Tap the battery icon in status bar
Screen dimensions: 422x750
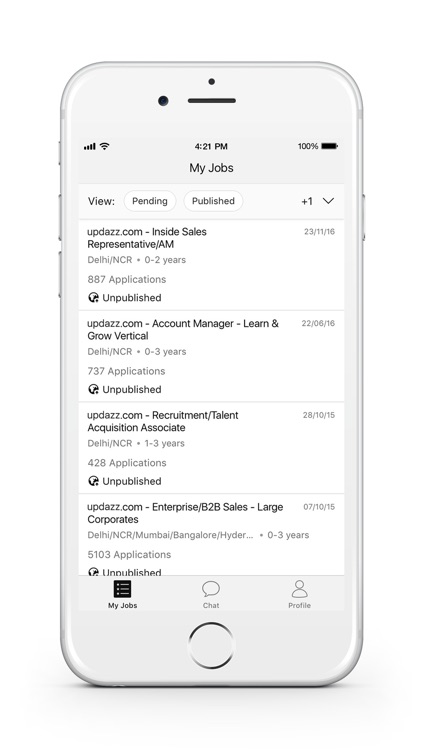pos(330,146)
